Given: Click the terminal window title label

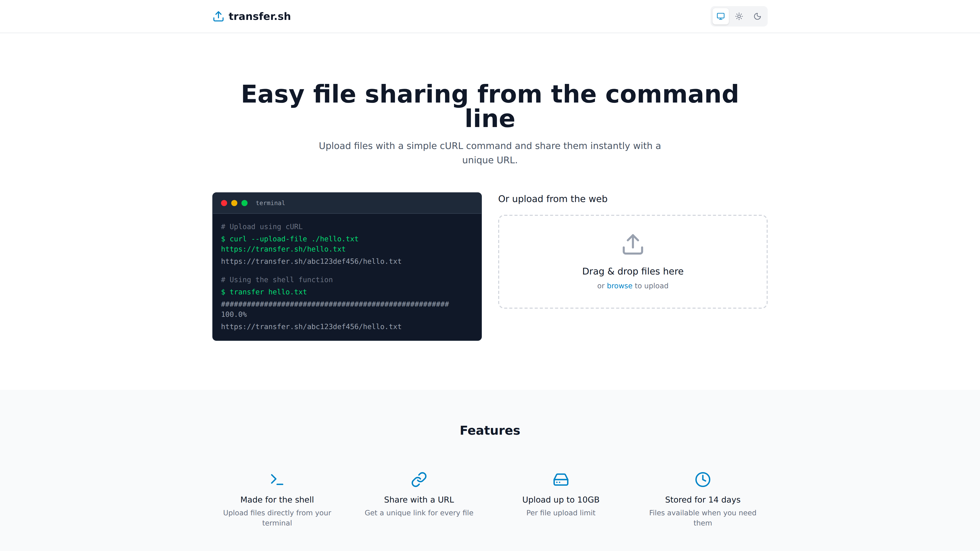Looking at the screenshot, I should 270,203.
